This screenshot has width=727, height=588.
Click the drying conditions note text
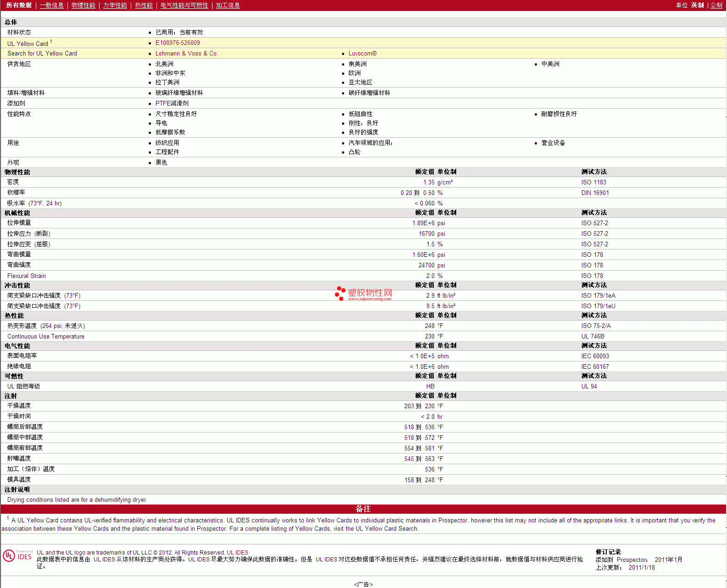point(77,499)
